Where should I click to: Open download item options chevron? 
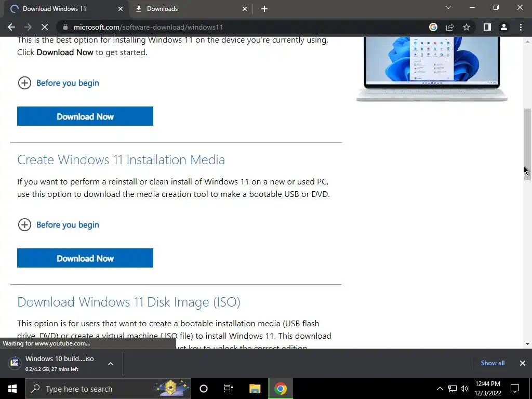click(x=111, y=363)
